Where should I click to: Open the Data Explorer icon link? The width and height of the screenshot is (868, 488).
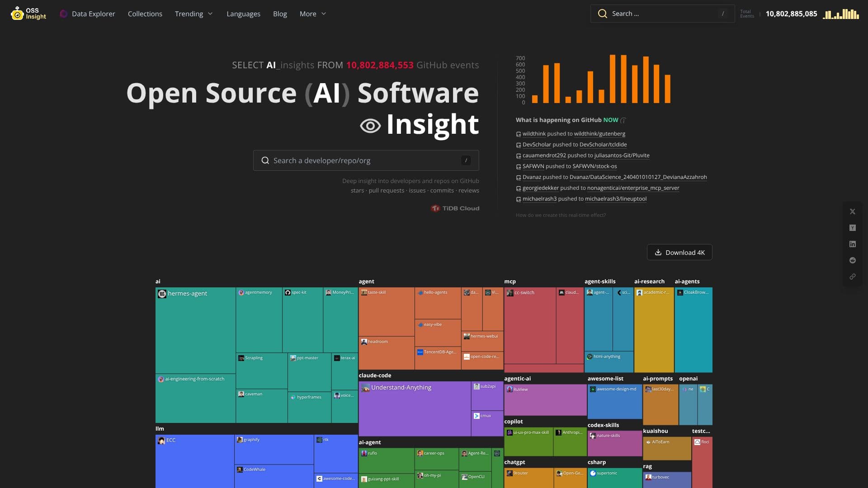(x=64, y=14)
